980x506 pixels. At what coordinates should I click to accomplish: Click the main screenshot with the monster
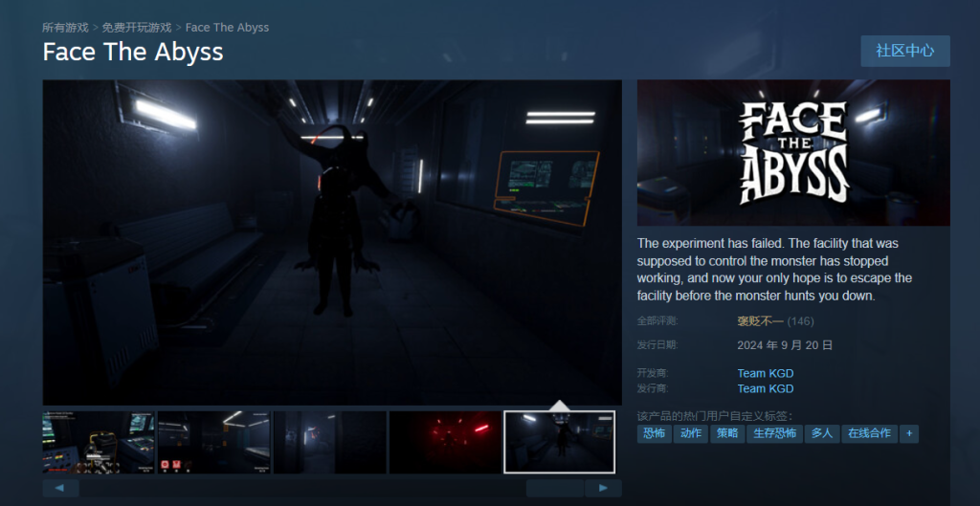coord(332,242)
